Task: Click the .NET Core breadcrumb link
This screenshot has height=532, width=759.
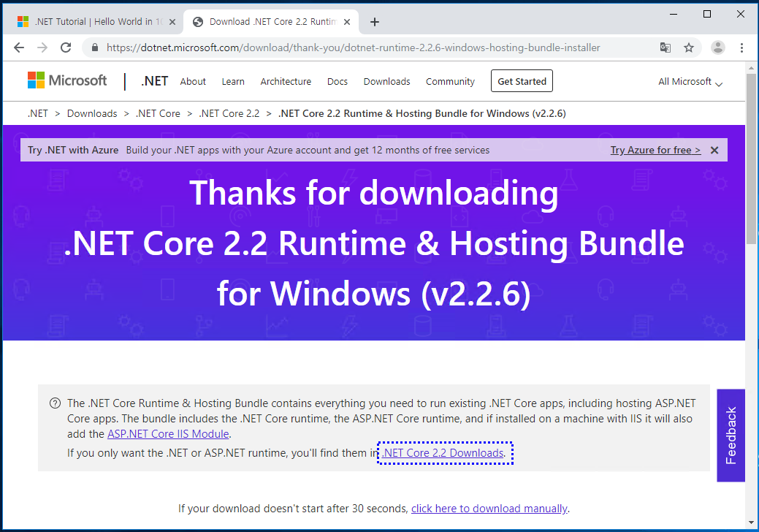Action: tap(158, 113)
